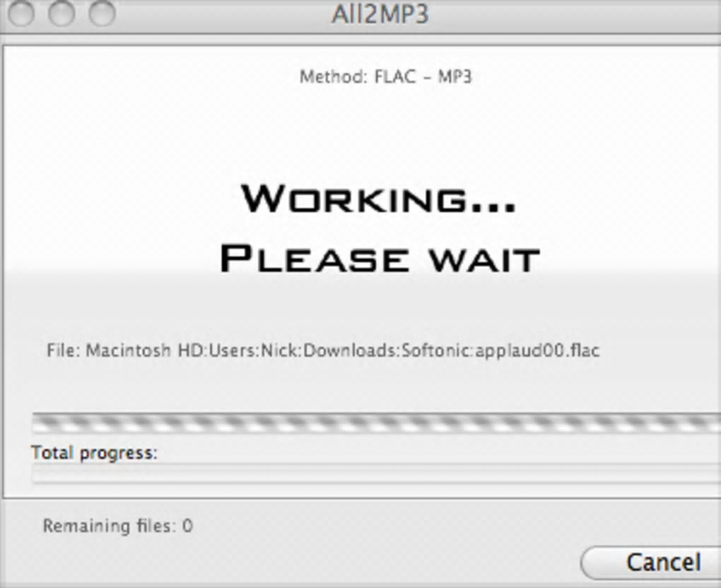This screenshot has width=721, height=588.
Task: Zoom the All2MP3 window with the third title bar button
Action: click(102, 13)
